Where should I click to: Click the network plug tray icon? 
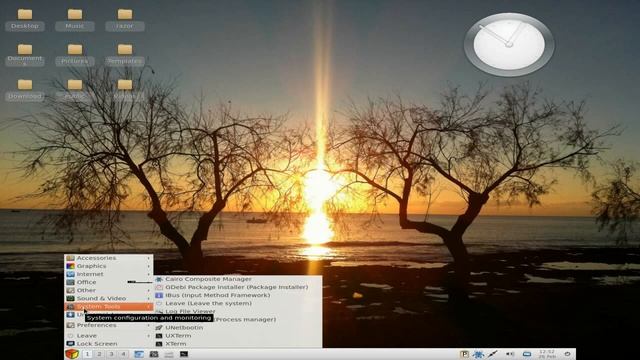click(x=493, y=354)
